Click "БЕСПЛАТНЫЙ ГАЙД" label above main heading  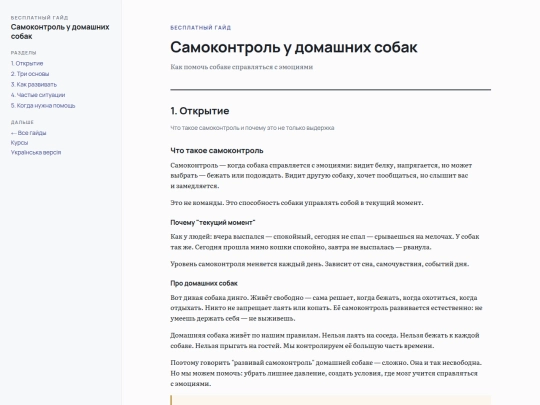pos(200,28)
